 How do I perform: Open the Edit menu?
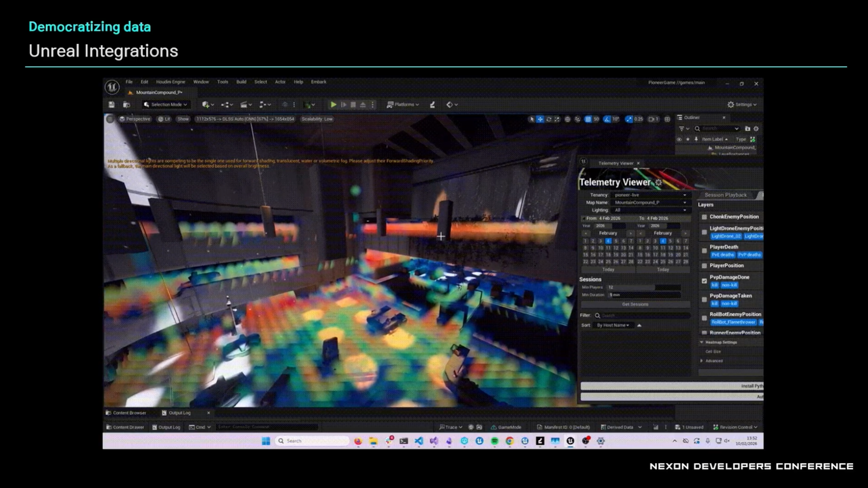[144, 82]
